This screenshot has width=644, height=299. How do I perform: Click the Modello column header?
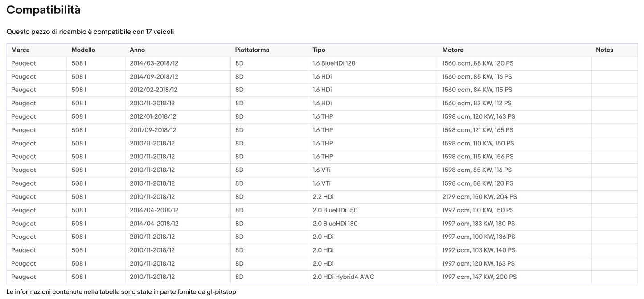pyautogui.click(x=83, y=50)
